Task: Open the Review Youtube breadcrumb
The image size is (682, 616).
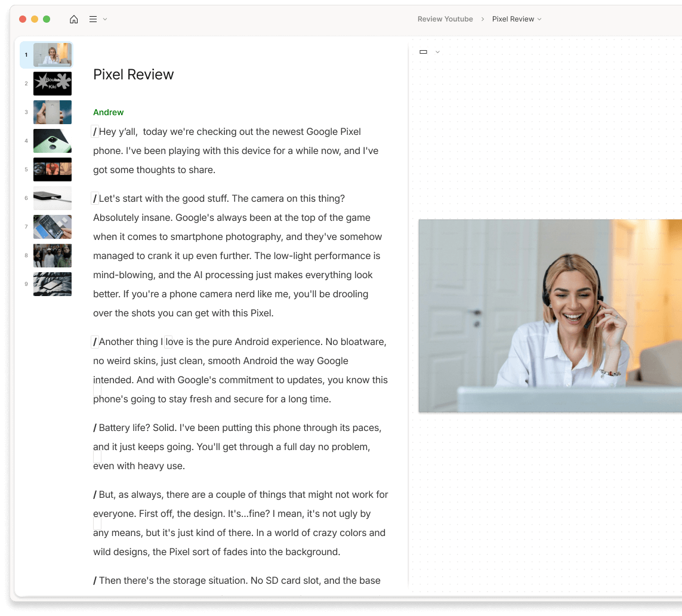Action: [x=445, y=19]
